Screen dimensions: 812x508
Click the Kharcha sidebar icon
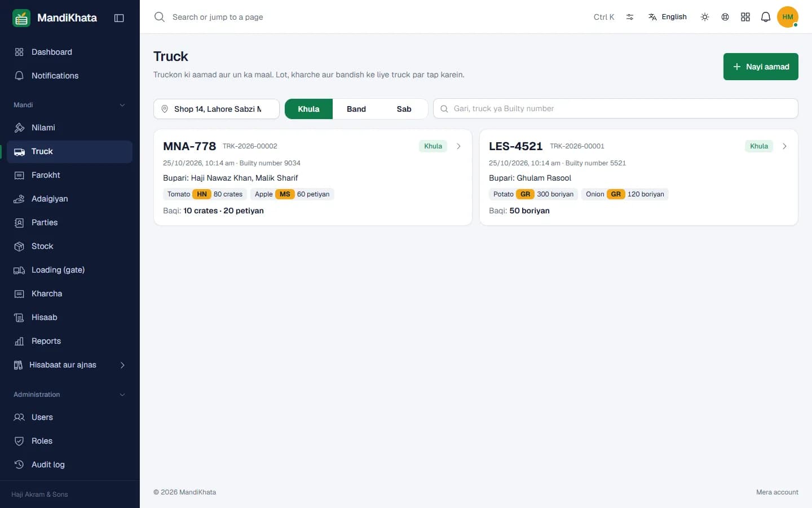tap(19, 294)
